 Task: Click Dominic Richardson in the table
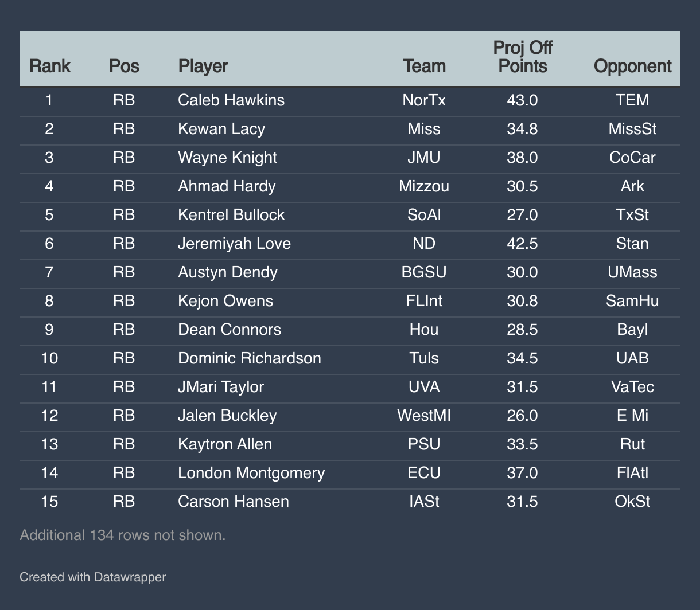(250, 358)
